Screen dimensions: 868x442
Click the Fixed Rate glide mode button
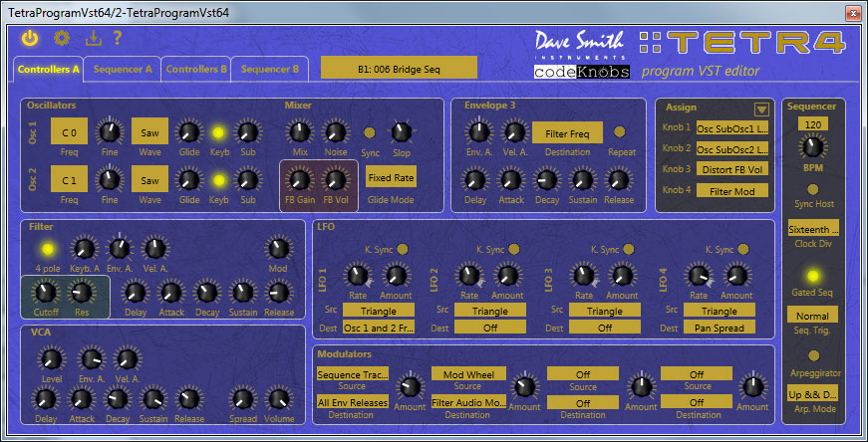(390, 178)
